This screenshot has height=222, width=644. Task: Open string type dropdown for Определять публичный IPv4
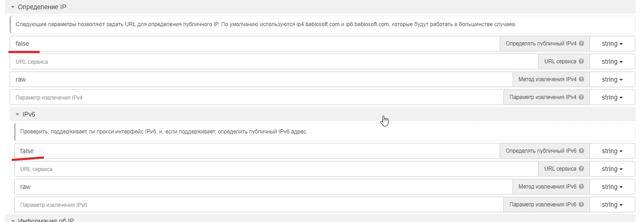coord(612,44)
